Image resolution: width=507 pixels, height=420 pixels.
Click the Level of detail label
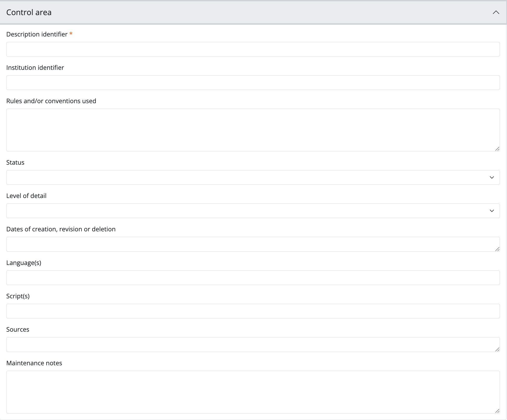pyautogui.click(x=26, y=196)
